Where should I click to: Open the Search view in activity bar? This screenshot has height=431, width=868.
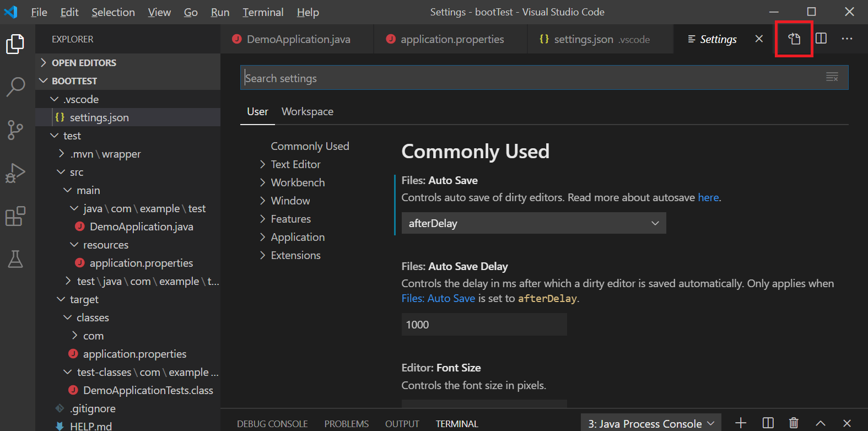tap(15, 87)
